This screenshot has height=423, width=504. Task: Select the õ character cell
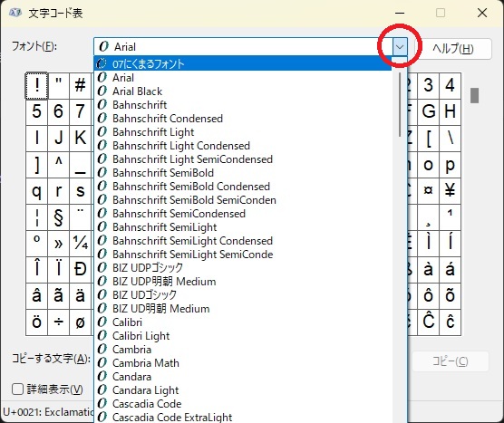[x=450, y=296]
